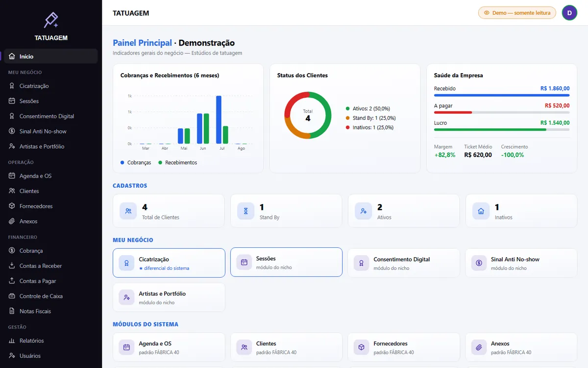
Task: Select Relatórios in the sidebar menu
Action: (51, 341)
